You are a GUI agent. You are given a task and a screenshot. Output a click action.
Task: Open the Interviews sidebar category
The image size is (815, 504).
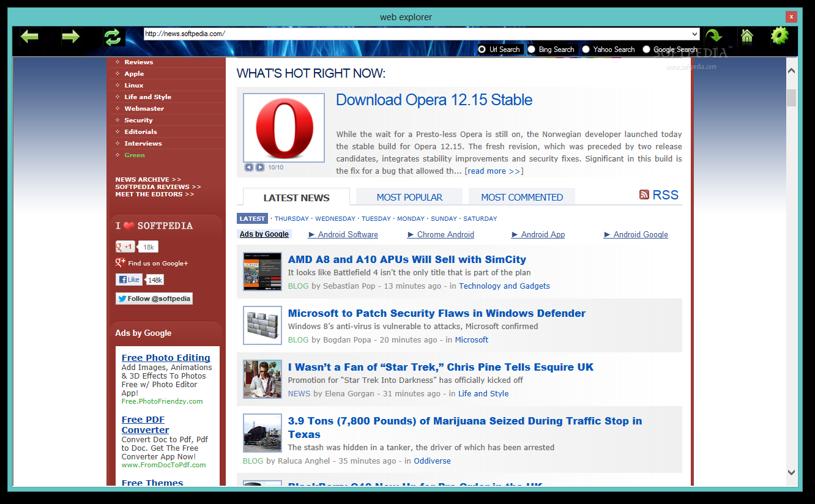pos(143,143)
